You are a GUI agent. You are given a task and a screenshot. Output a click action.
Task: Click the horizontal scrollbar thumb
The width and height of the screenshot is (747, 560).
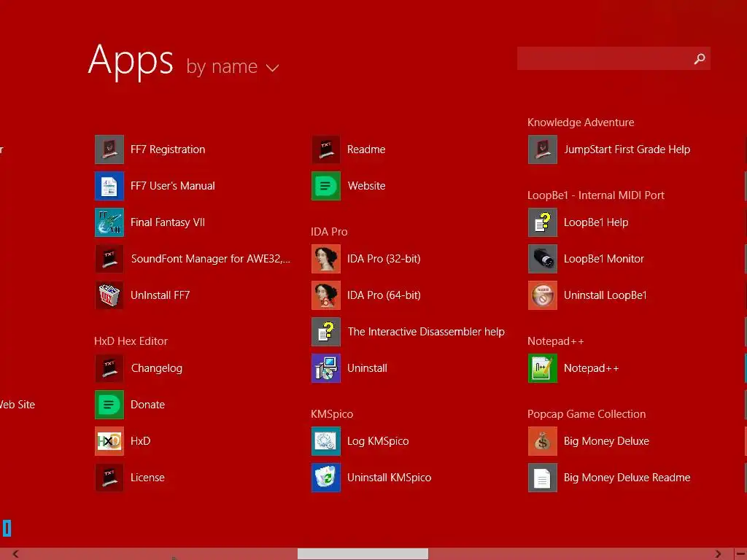[363, 554]
